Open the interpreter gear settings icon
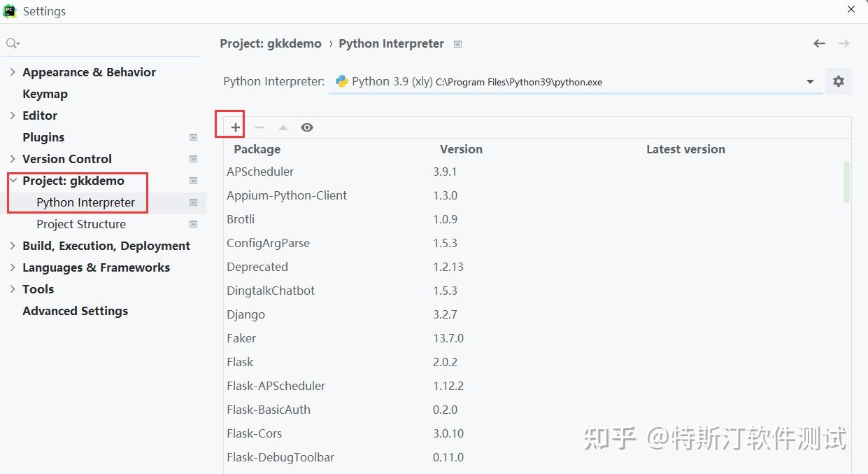 (838, 81)
